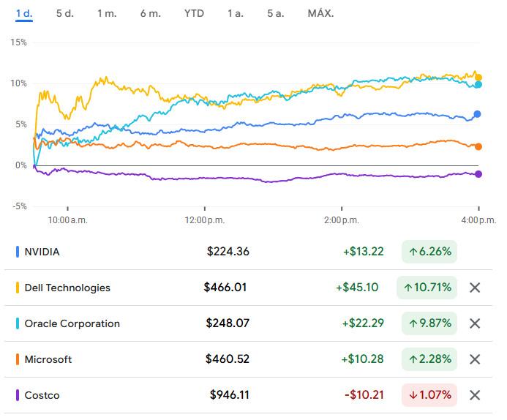Choose the 6 m. range tab
The image size is (507, 420).
click(x=151, y=14)
